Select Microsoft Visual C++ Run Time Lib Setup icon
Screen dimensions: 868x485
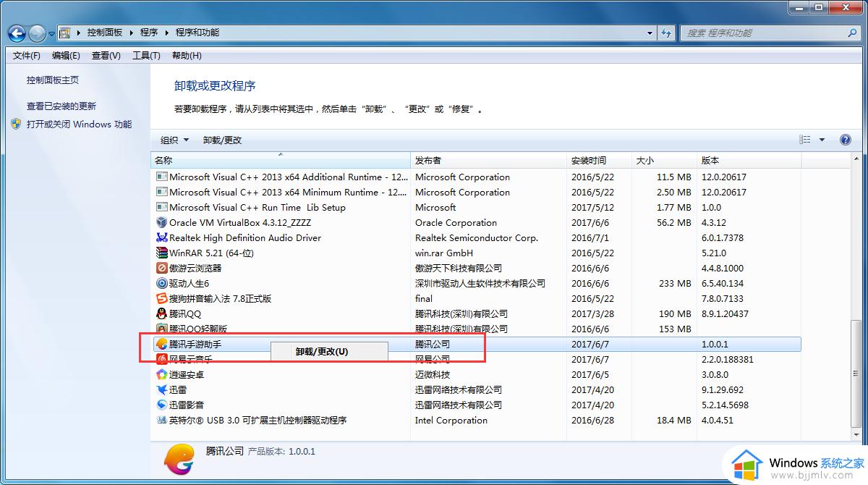(x=162, y=208)
